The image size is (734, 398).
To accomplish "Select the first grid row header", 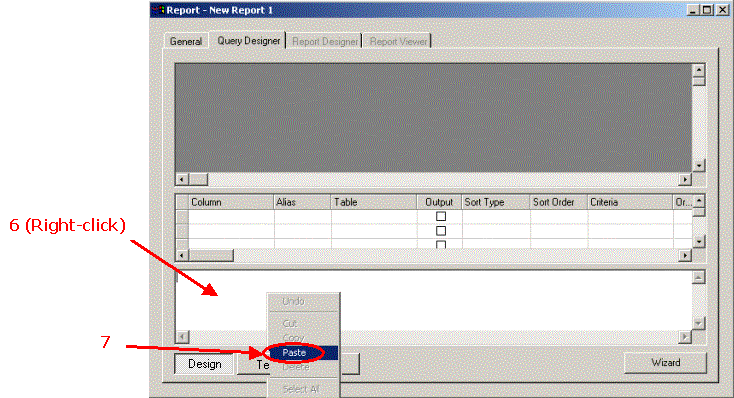I will [x=182, y=216].
